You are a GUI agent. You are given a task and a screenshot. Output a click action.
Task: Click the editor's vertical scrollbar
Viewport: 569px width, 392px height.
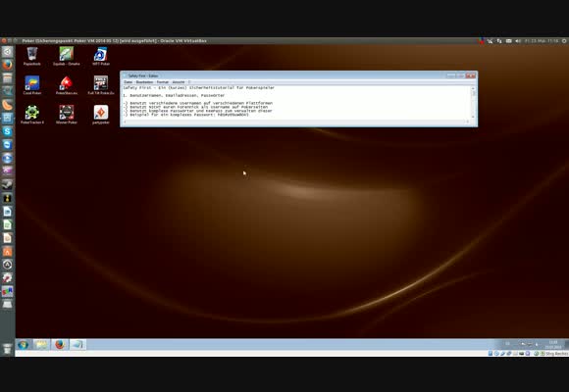pos(473,102)
